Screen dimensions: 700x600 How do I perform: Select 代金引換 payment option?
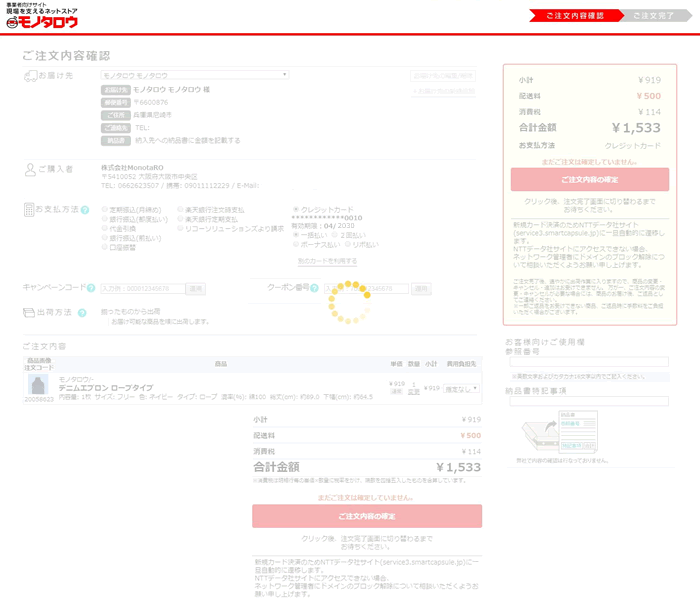click(105, 228)
